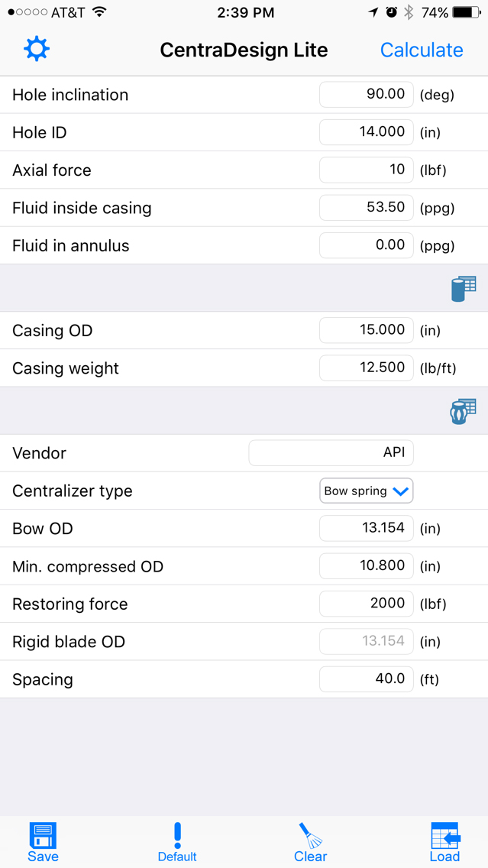Select the Hole ID input field

click(x=367, y=132)
